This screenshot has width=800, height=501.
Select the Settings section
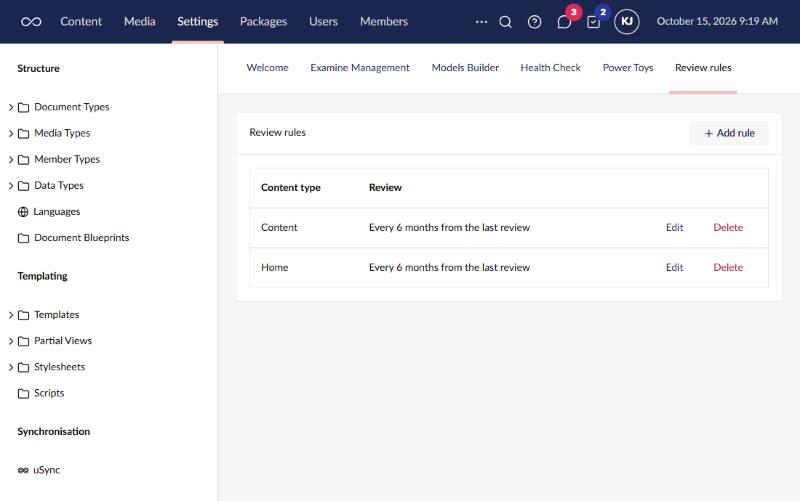(197, 21)
